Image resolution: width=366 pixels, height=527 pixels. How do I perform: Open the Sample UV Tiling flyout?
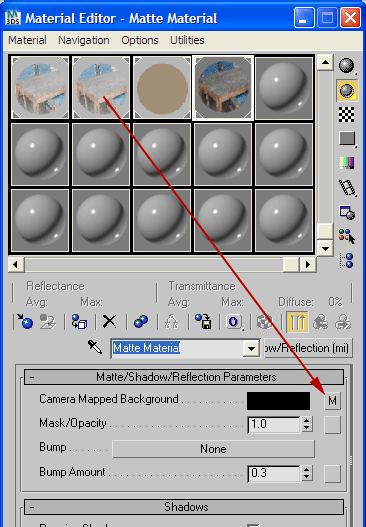click(x=347, y=138)
